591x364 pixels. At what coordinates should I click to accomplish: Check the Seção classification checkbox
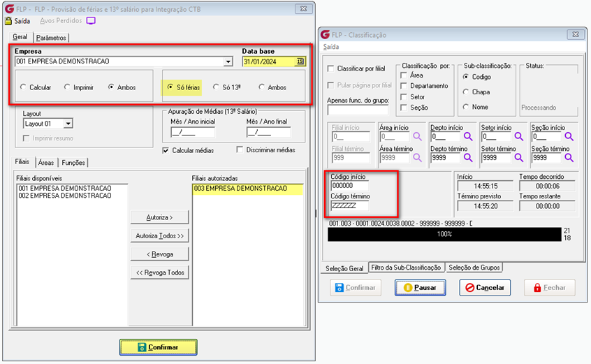tap(404, 108)
